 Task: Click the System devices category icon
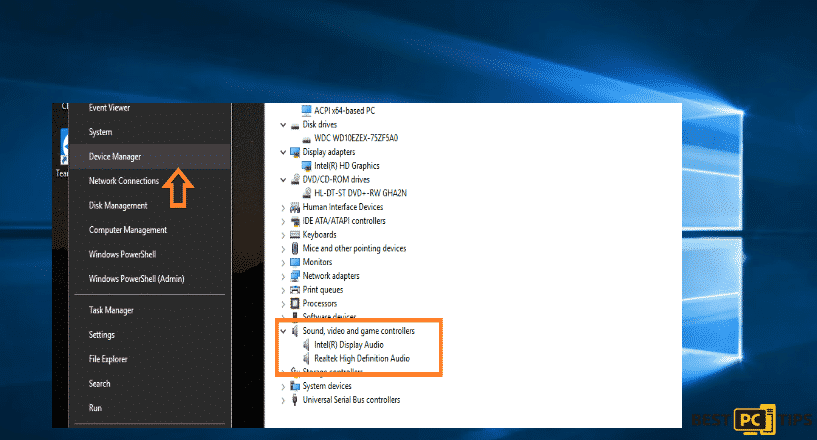pyautogui.click(x=295, y=386)
